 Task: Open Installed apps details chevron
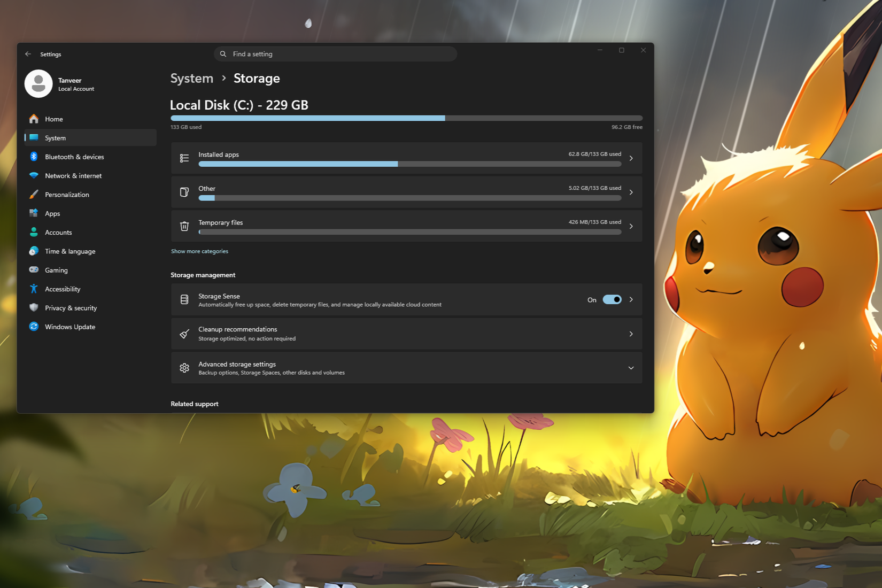click(631, 158)
